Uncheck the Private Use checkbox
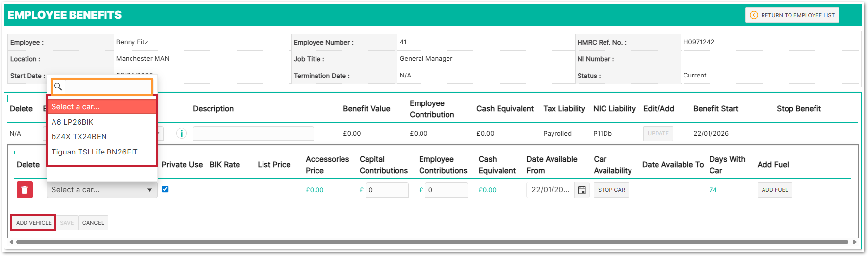868x256 pixels. (x=165, y=189)
